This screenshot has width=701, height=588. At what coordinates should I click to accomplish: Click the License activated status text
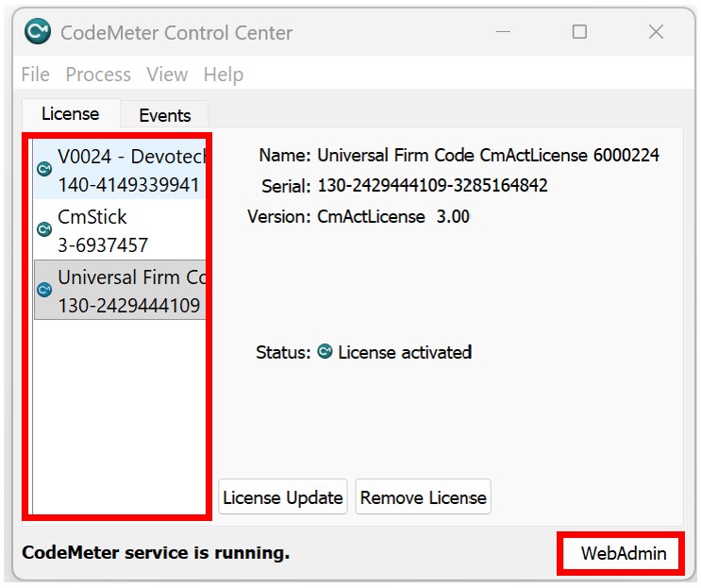coord(405,352)
